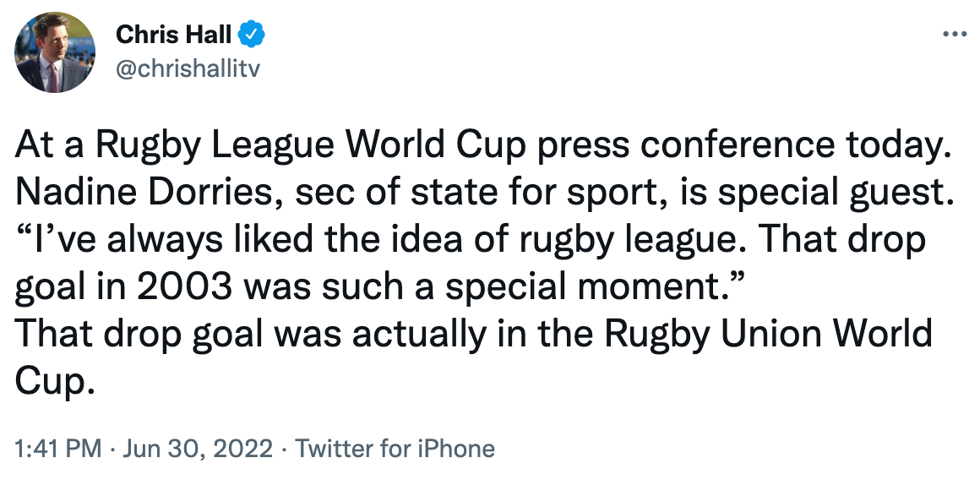
Task: Click the blue verified badge icon
Action: tap(252, 35)
